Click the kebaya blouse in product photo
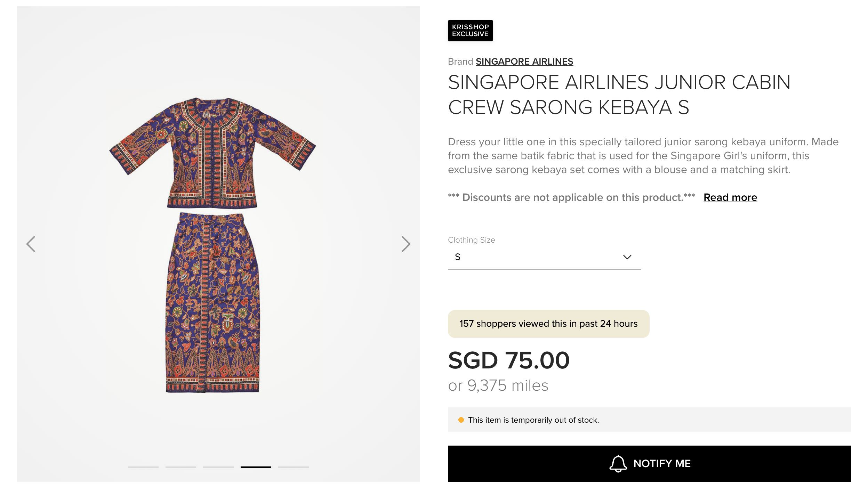This screenshot has height=488, width=868. pos(213,153)
